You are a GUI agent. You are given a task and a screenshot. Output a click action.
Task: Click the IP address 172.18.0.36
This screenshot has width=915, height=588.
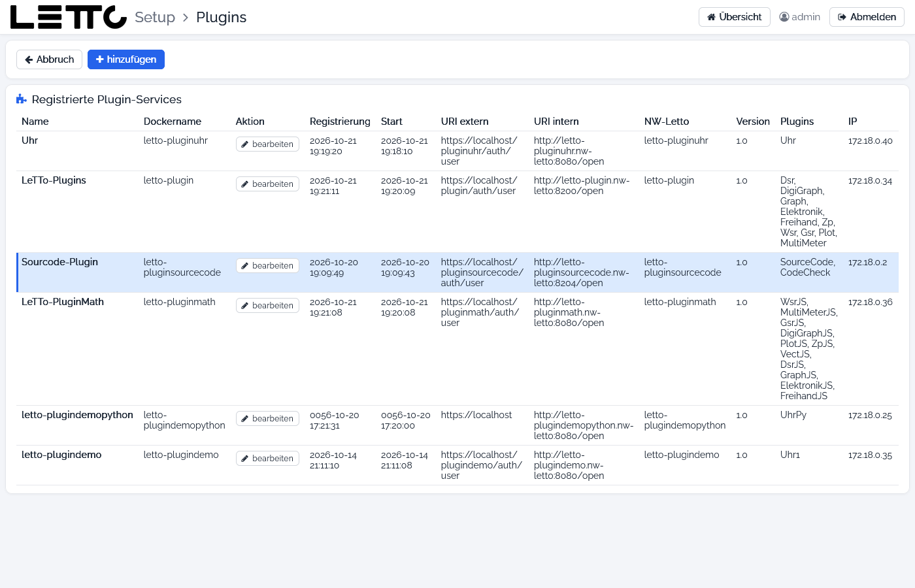(871, 302)
